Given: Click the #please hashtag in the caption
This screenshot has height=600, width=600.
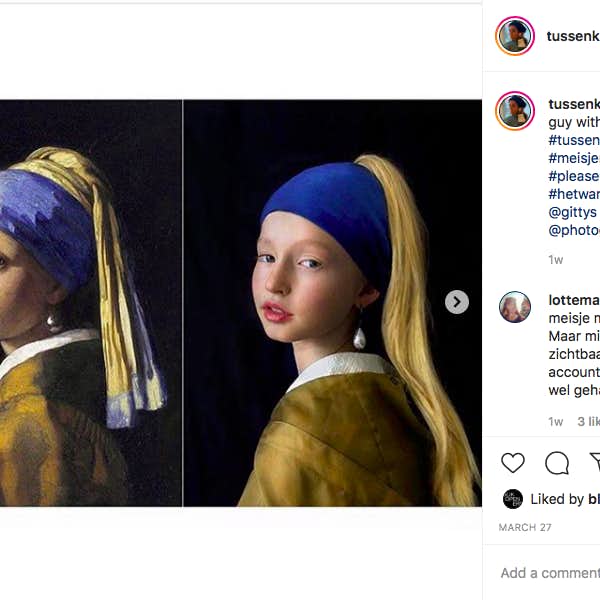Looking at the screenshot, I should (x=574, y=176).
